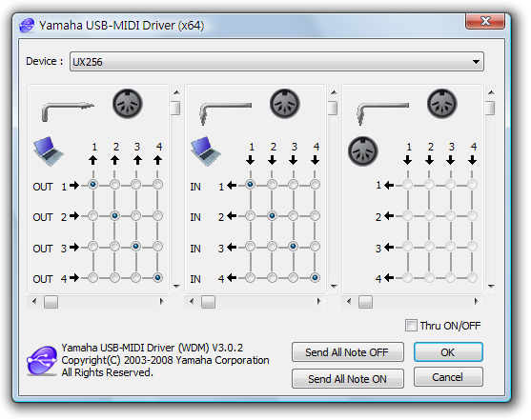This screenshot has width=531, height=420.
Task: Click the Cancel button
Action: (x=448, y=377)
